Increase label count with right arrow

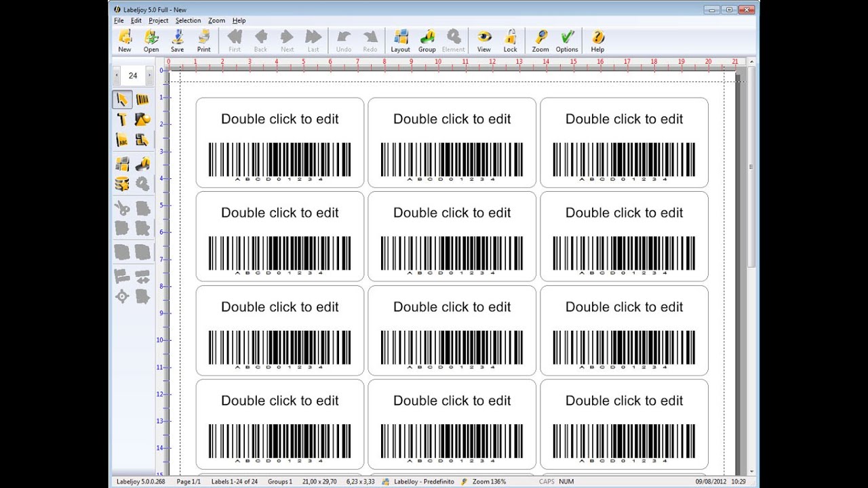point(149,76)
